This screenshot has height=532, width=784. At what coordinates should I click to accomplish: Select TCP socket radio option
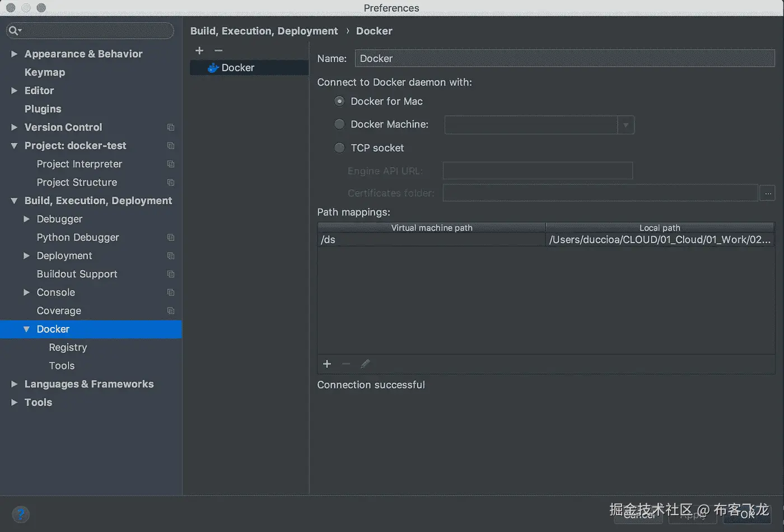pos(339,148)
